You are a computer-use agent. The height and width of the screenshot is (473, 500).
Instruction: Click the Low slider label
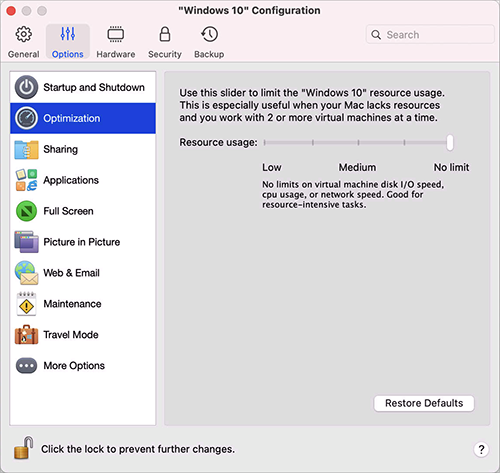272,167
